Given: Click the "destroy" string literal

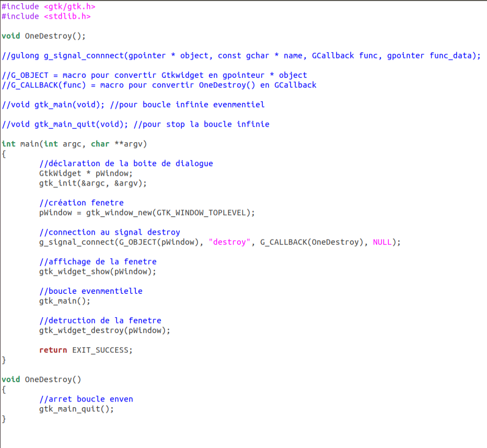Looking at the screenshot, I should tap(229, 243).
